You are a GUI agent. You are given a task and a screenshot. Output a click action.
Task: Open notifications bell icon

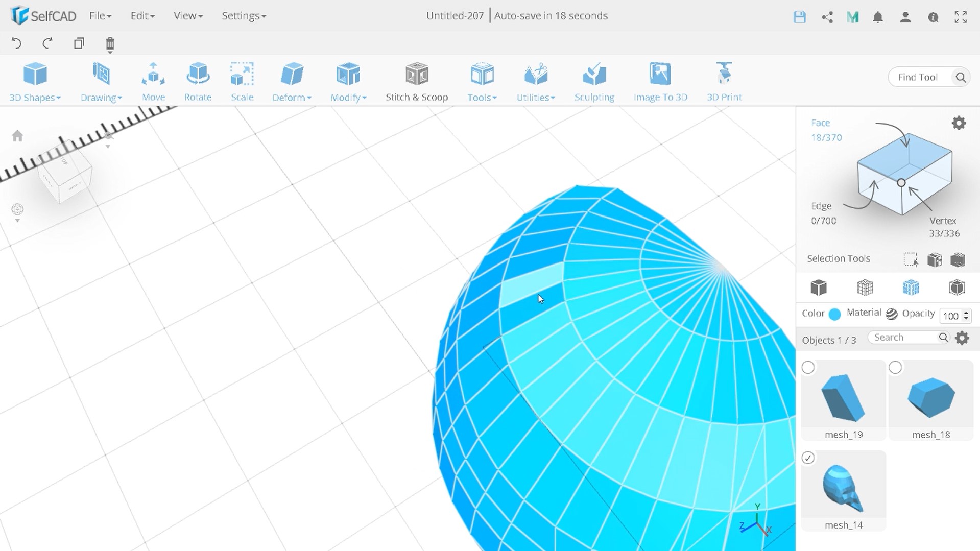(878, 17)
